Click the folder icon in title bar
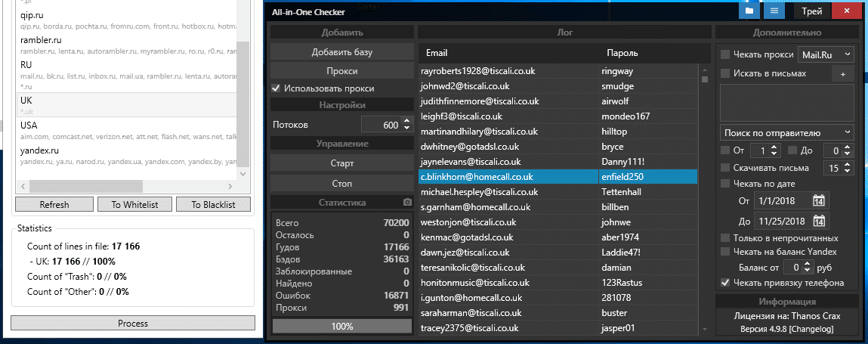Viewport: 868px width, 344px height. [749, 11]
